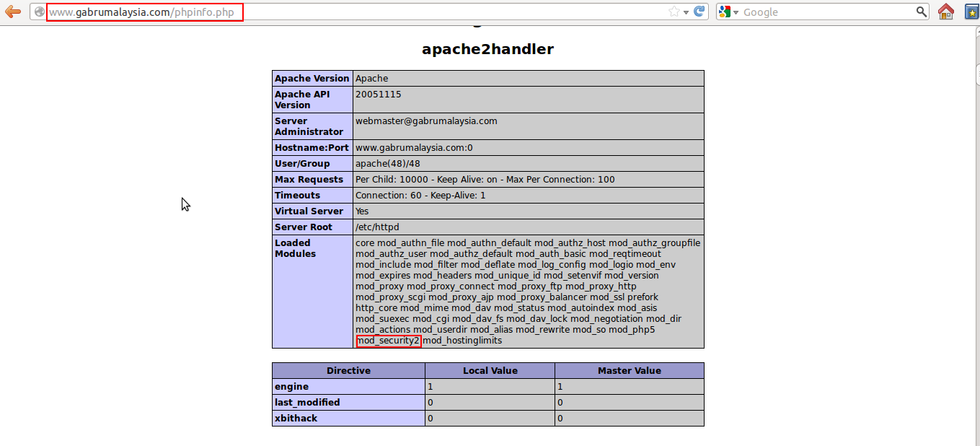Image resolution: width=980 pixels, height=446 pixels.
Task: Select the 'Hostname:Port' label cell
Action: click(312, 148)
